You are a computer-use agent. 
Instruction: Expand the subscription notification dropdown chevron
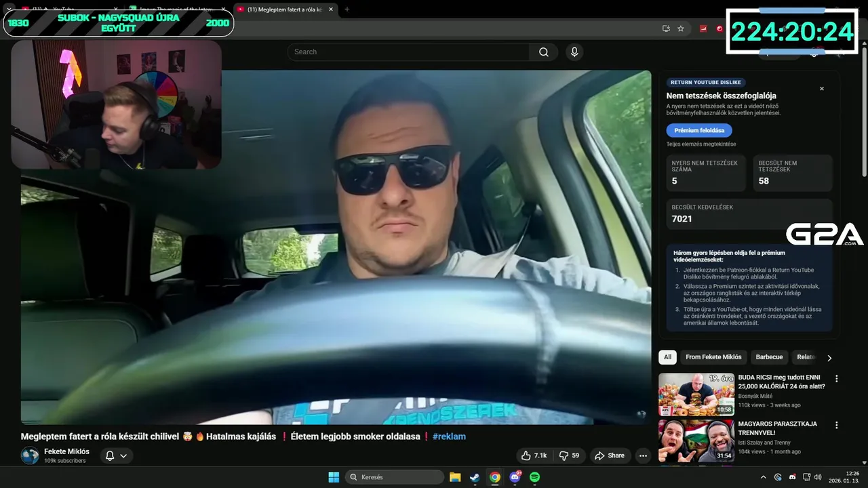tap(123, 455)
